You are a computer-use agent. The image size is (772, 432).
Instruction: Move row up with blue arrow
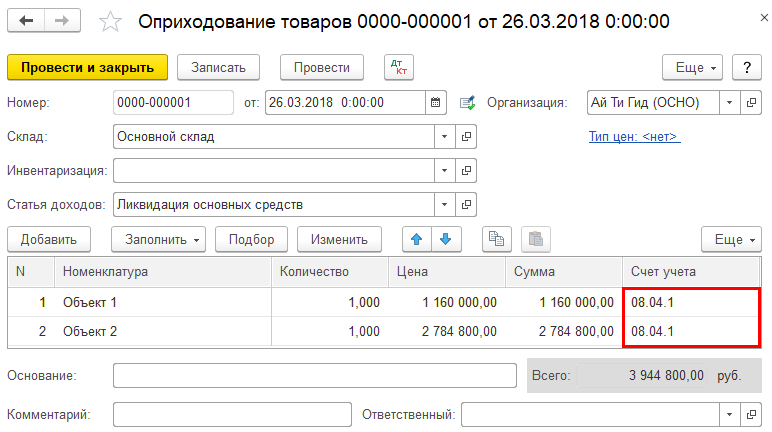point(417,239)
